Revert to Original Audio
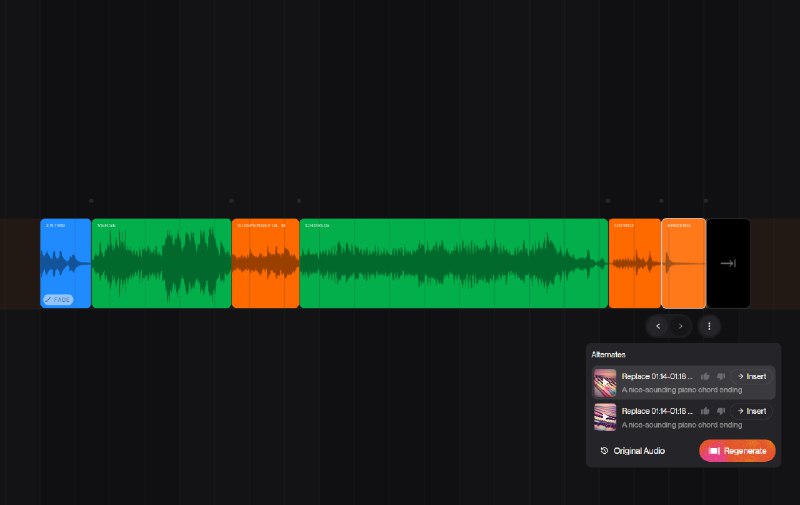The height and width of the screenshot is (505, 800). pos(633,451)
